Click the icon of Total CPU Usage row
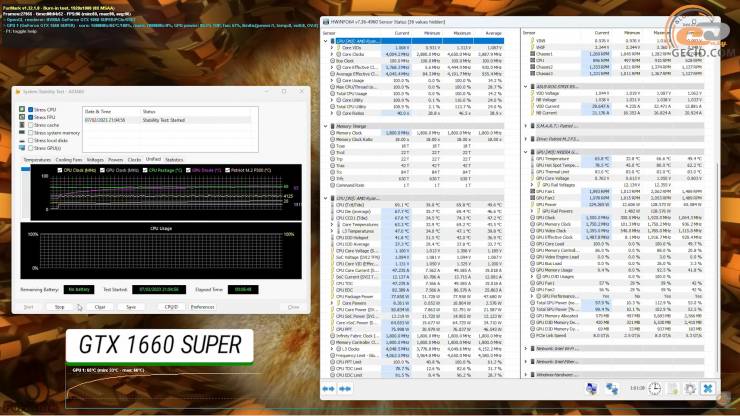 332,93
